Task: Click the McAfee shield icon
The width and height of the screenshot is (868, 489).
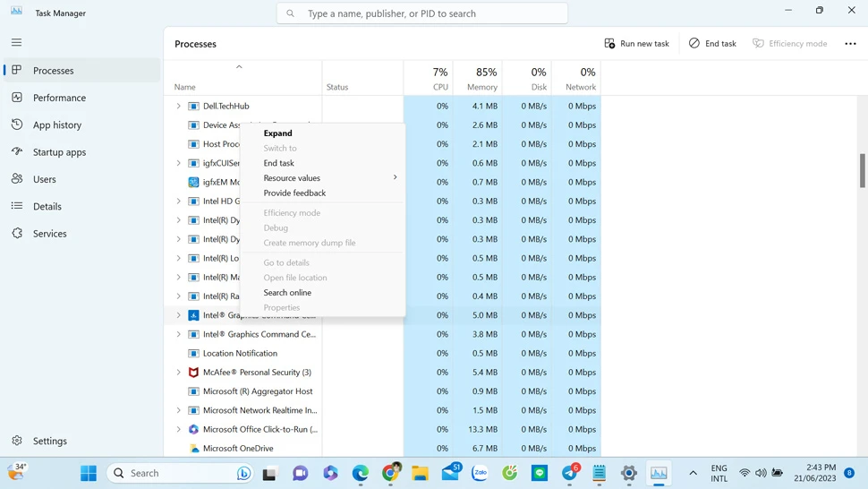Action: coord(193,373)
